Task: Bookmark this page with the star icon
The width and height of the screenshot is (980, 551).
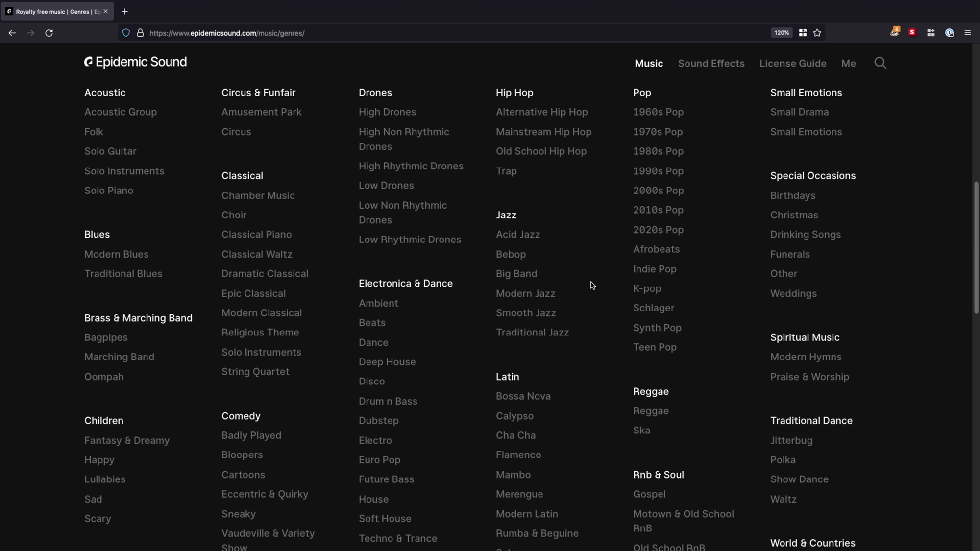Action: click(x=817, y=33)
